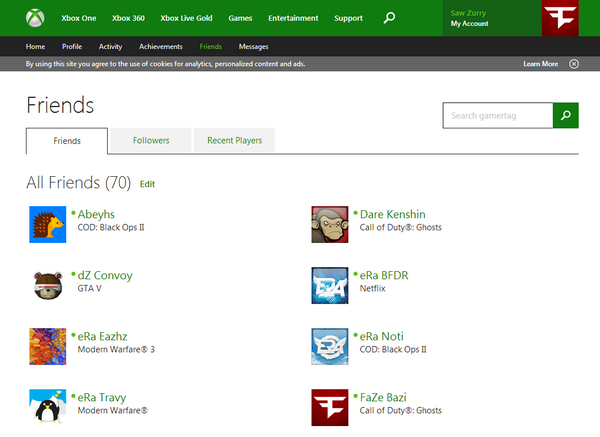Go to Achievements in the sub navigation
The image size is (600, 437).
[x=161, y=46]
